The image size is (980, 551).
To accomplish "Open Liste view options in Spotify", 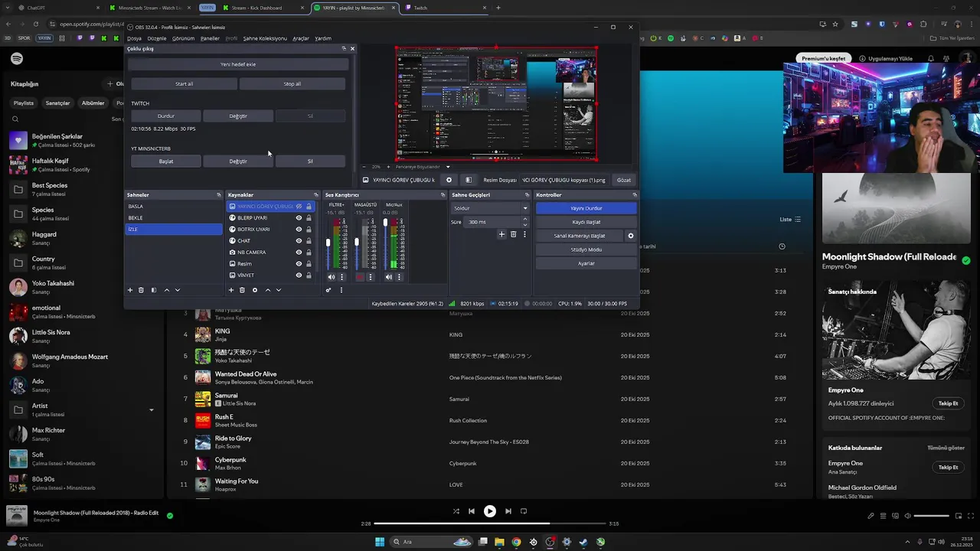I will click(790, 220).
